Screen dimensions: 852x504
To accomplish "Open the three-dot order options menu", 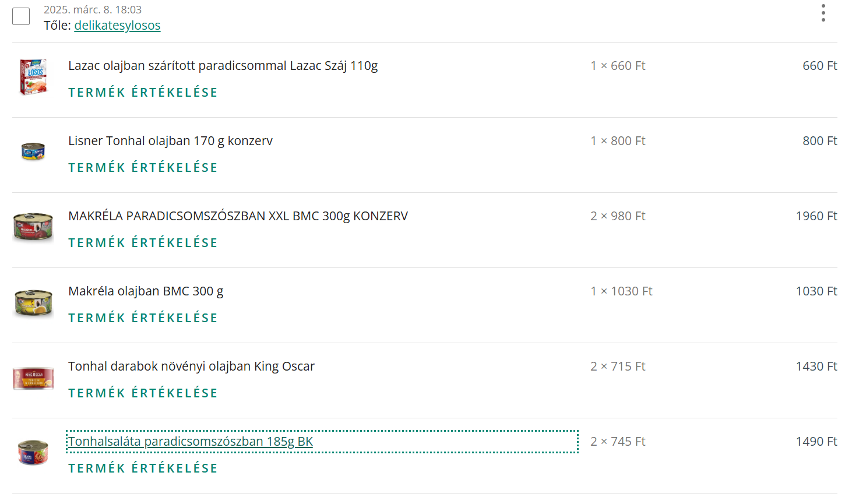I will click(x=823, y=13).
